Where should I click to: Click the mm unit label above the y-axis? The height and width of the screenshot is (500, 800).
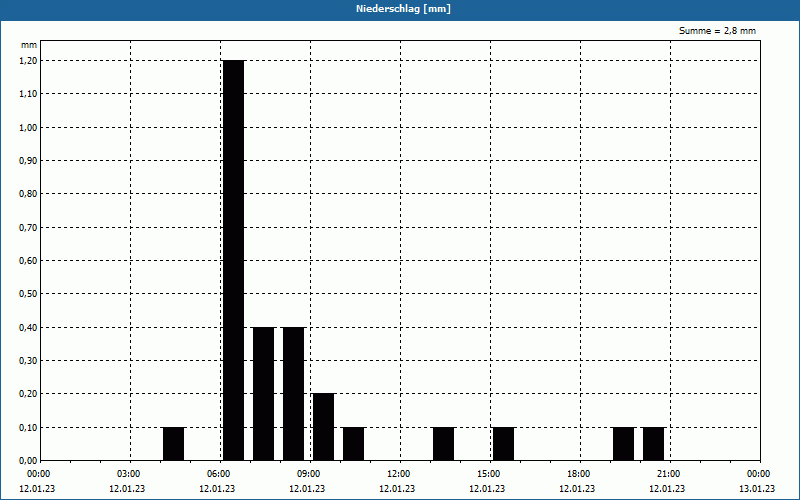pyautogui.click(x=29, y=45)
